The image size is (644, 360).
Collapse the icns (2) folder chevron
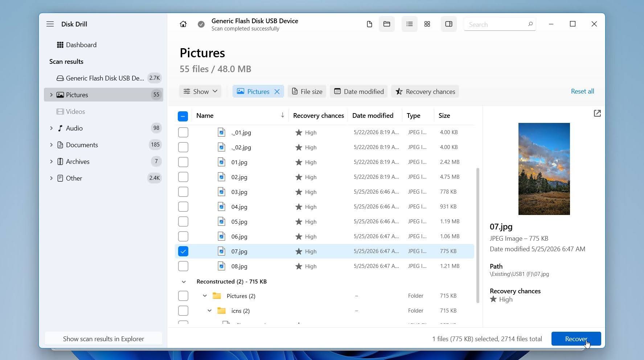[x=209, y=311]
